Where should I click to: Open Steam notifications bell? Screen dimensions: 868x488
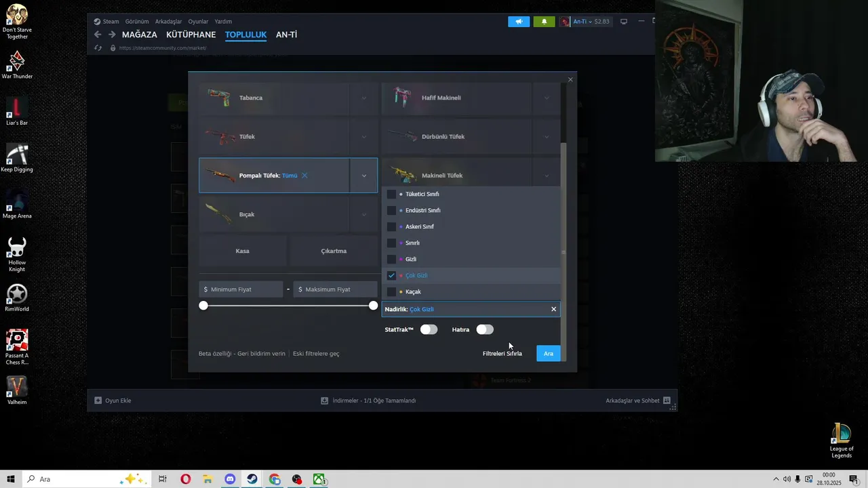544,22
